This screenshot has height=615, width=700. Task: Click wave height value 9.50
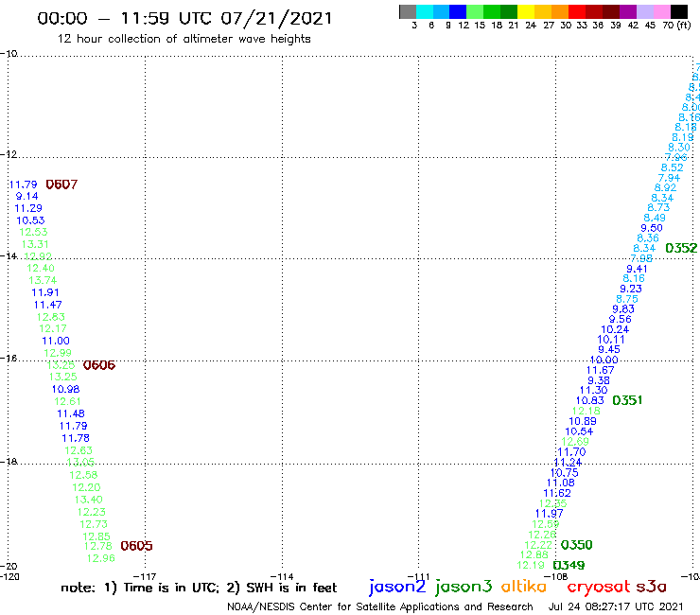tap(652, 228)
